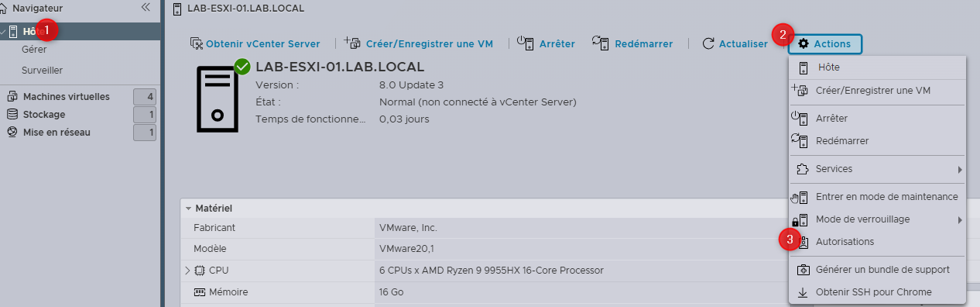Click Obtenir vCenter Server button

[x=255, y=44]
